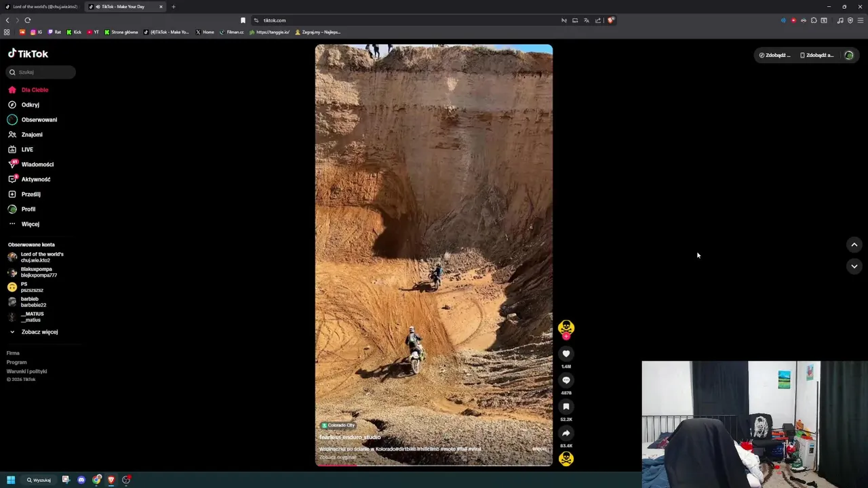This screenshot has width=868, height=488.
Task: Open the profile avatar at top right
Action: tap(849, 55)
